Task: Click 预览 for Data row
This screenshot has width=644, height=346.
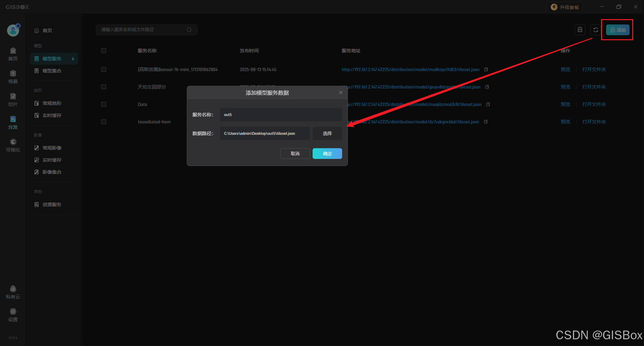Action: [x=566, y=104]
